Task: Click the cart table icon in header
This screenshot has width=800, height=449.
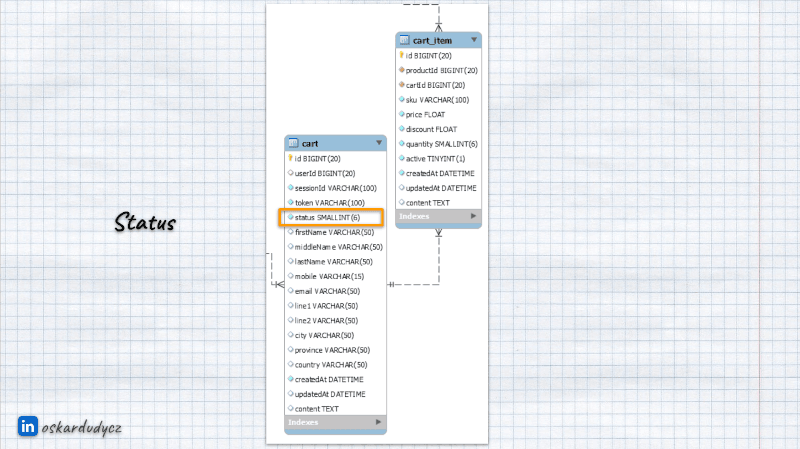Action: coord(293,143)
